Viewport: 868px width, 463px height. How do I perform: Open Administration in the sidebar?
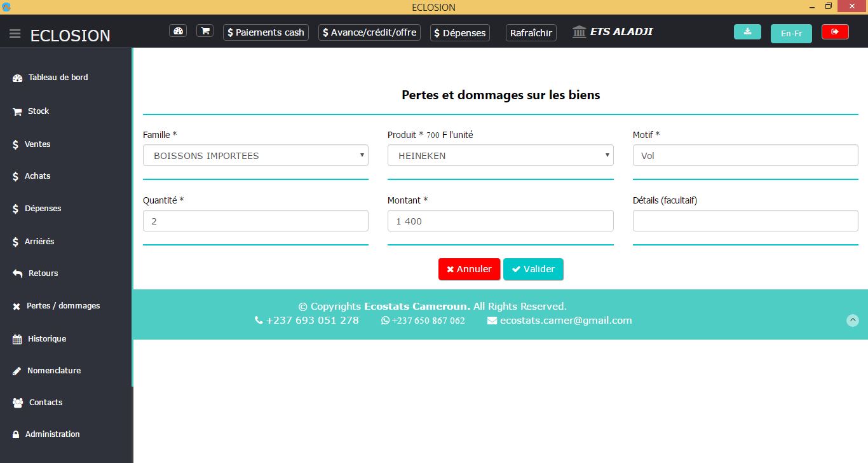point(52,434)
